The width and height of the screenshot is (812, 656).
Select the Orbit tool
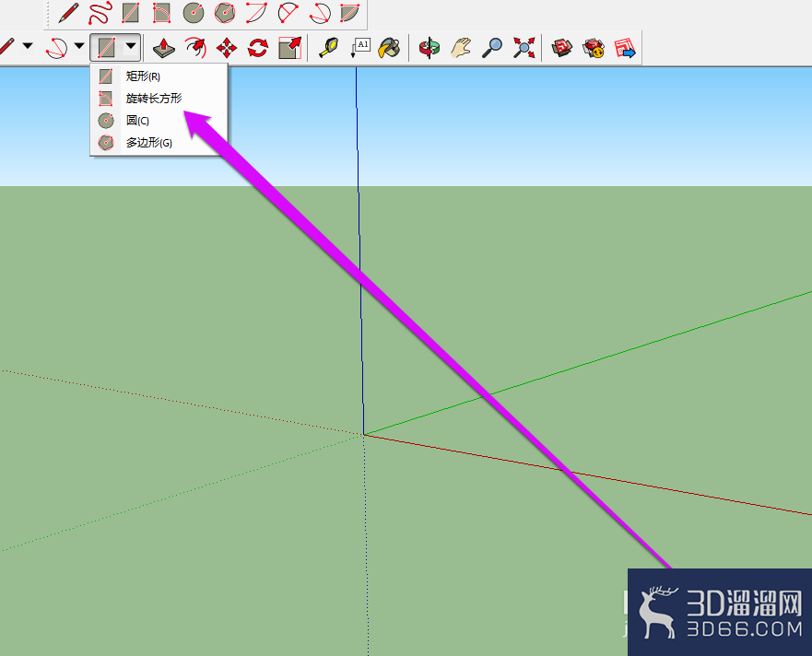(429, 48)
